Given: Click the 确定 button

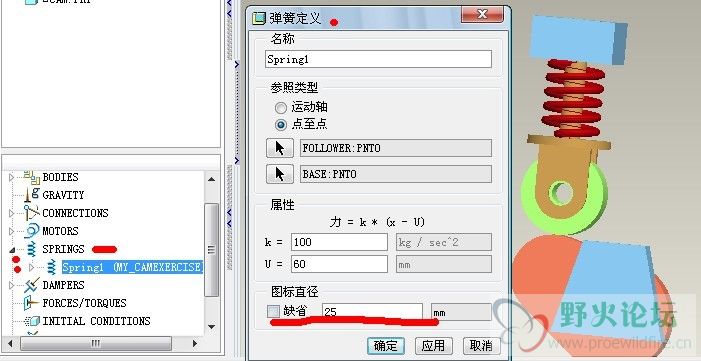Looking at the screenshot, I should pos(386,346).
